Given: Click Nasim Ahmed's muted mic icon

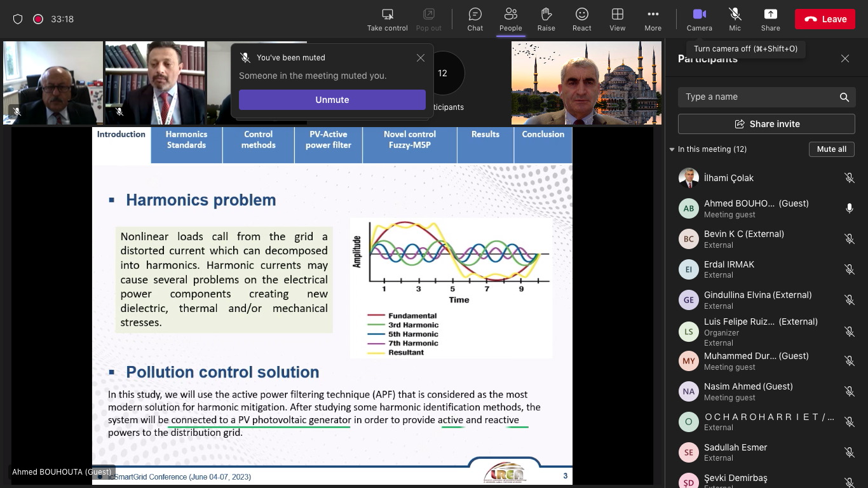Looking at the screenshot, I should (x=849, y=391).
